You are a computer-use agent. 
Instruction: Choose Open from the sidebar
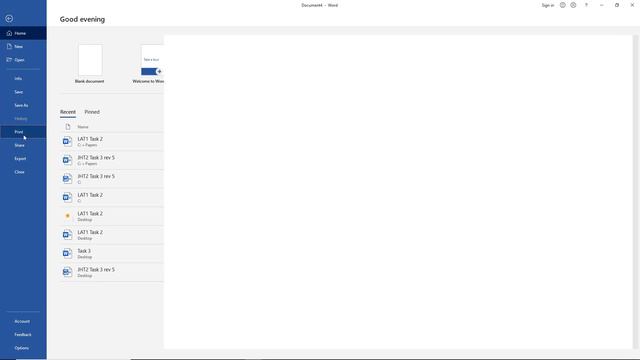(x=23, y=60)
